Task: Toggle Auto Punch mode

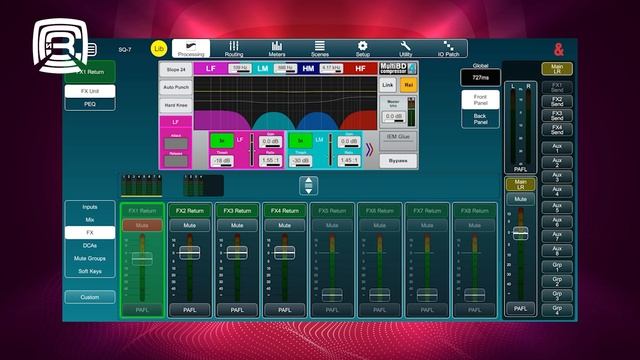Action: (x=176, y=87)
